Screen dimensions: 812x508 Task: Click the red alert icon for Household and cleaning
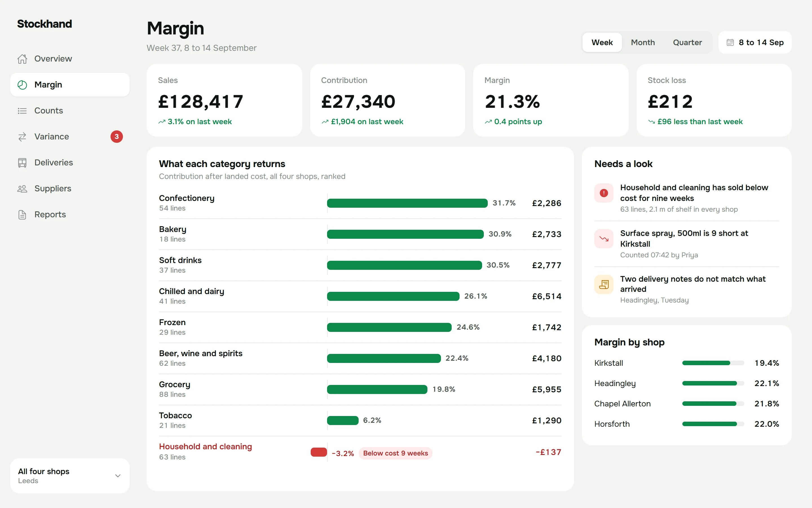[604, 193]
